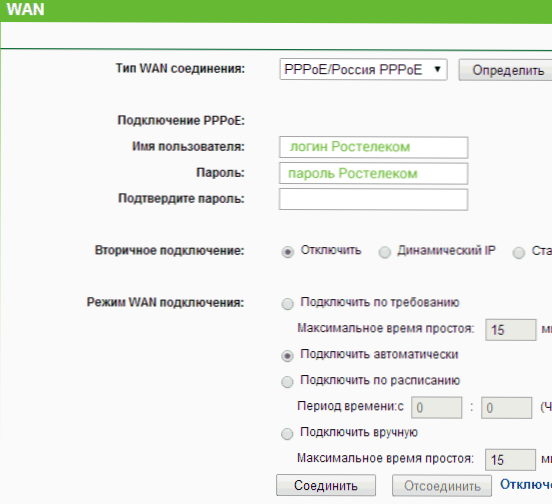Image resolution: width=552 pixels, height=504 pixels.
Task: Select Подключить по расписанию radio button
Action: (x=287, y=382)
